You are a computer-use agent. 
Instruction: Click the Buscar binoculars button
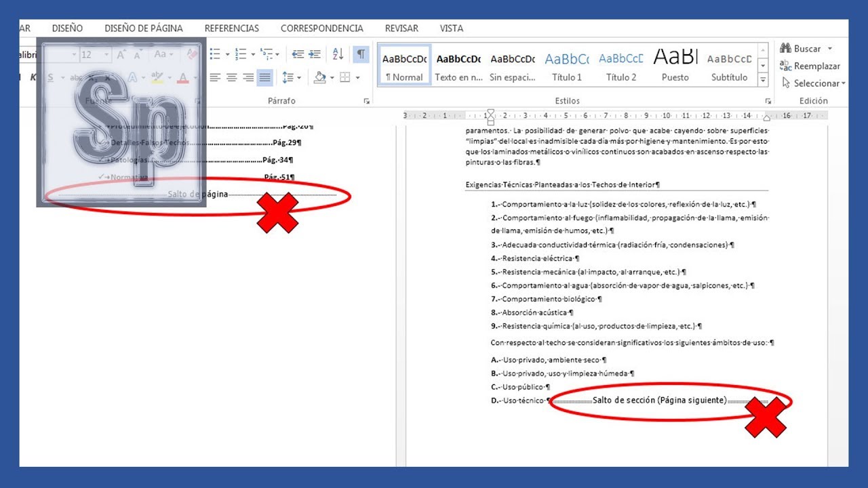pyautogui.click(x=800, y=49)
